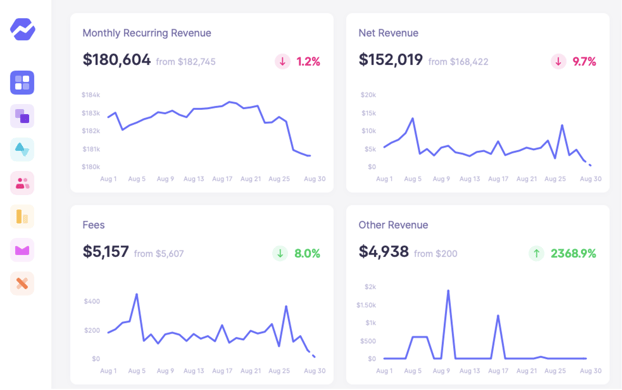Click the 9.7% change percentage

(x=584, y=61)
